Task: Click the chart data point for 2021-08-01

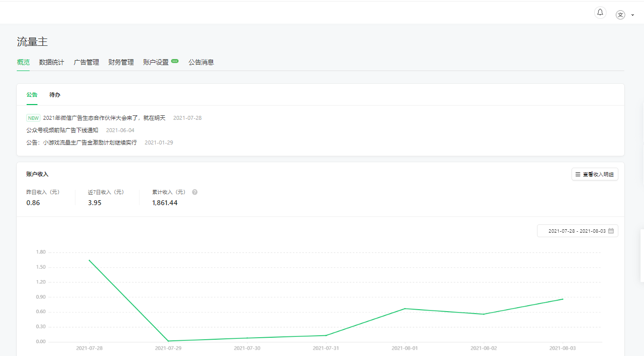Action: click(x=405, y=309)
